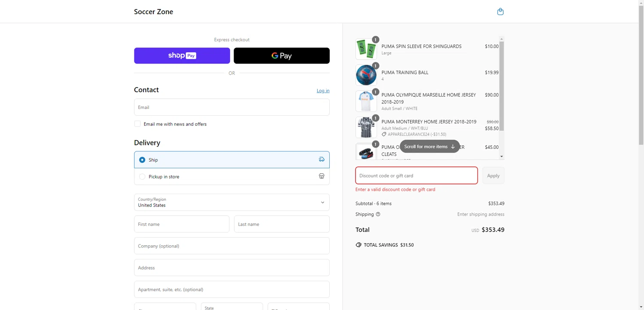This screenshot has height=310, width=644.
Task: Click the Apartment, suite, etc. field
Action: (232, 289)
